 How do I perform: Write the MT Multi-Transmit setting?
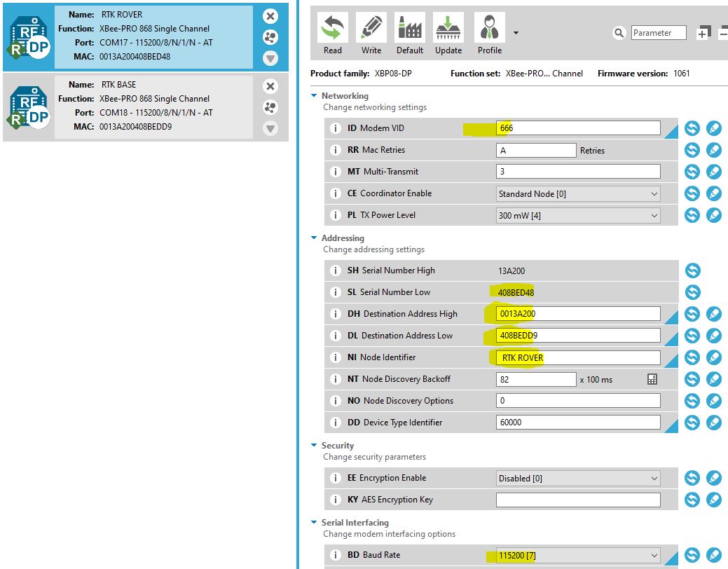coord(713,172)
